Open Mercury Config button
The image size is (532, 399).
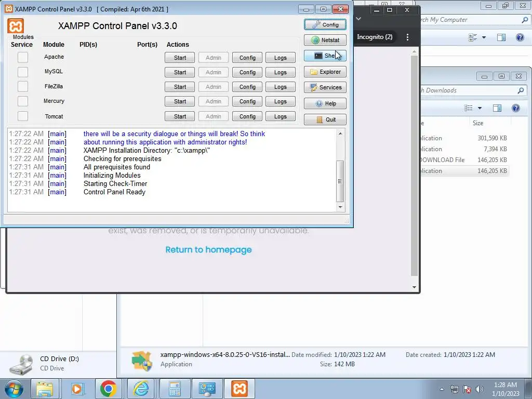(x=247, y=101)
